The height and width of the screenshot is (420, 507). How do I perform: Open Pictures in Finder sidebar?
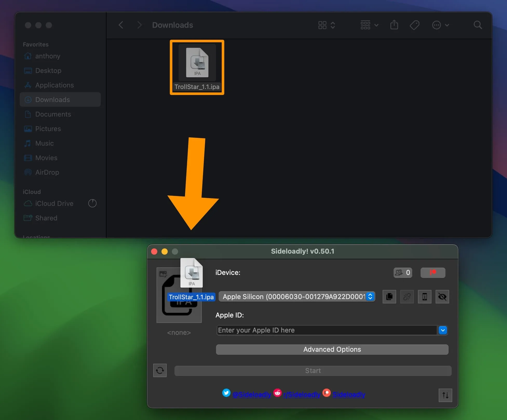pos(60,129)
